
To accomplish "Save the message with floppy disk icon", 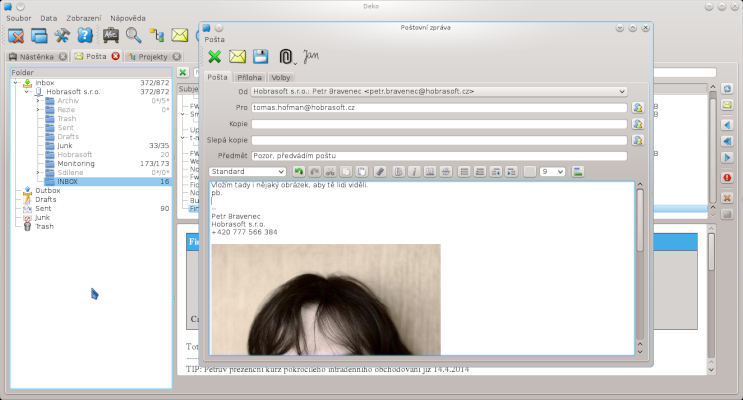I will [261, 57].
